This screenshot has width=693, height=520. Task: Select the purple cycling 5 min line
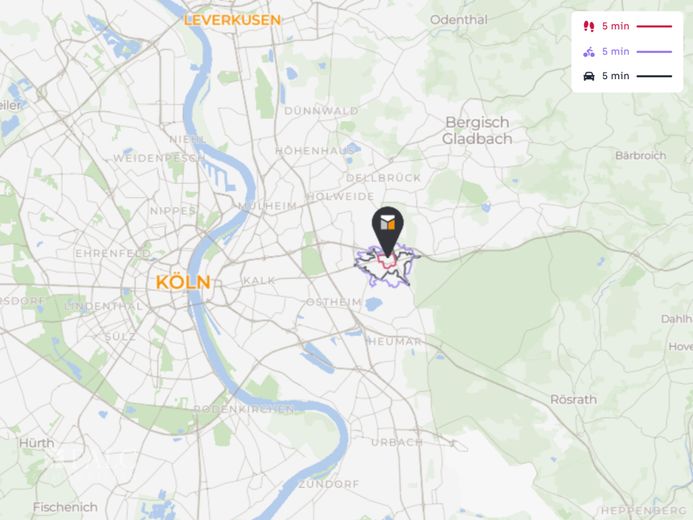pos(654,52)
